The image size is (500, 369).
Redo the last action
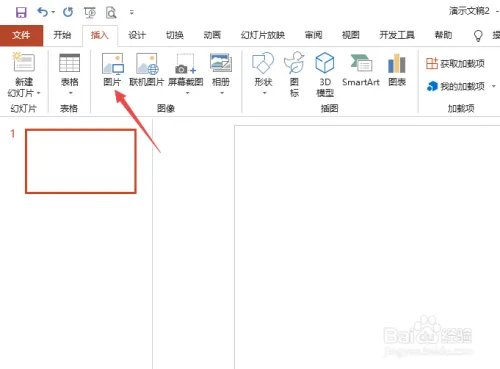point(68,12)
